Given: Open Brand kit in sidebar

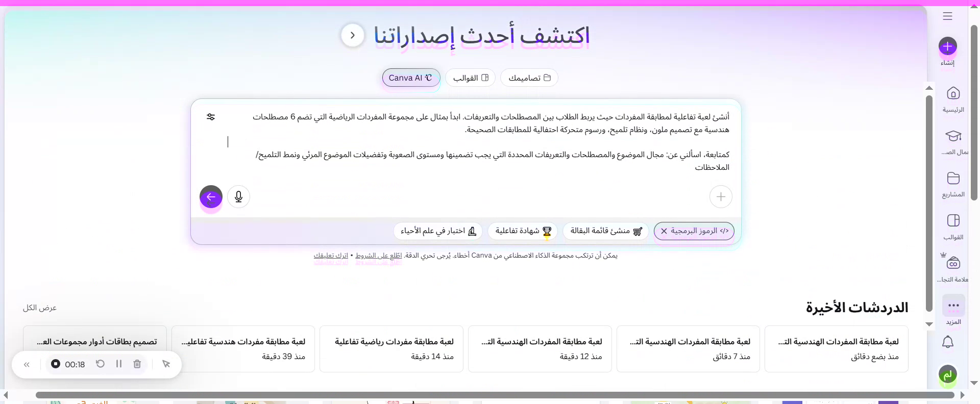Looking at the screenshot, I should (953, 269).
